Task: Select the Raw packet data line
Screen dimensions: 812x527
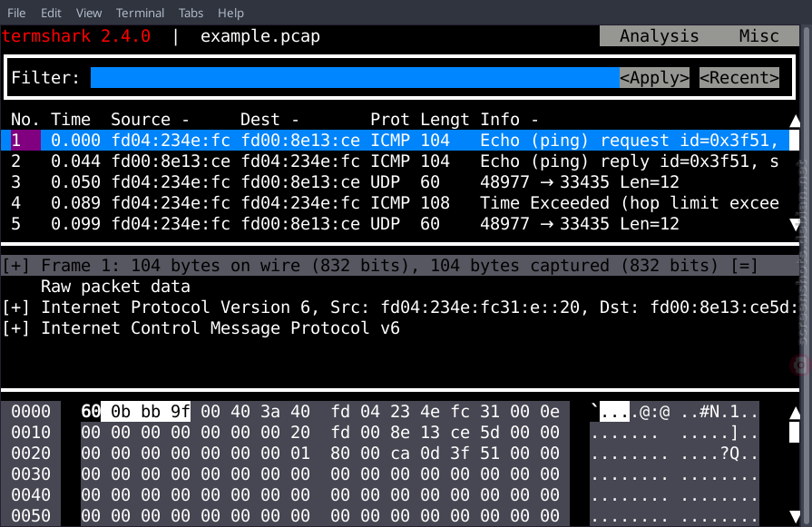Action: pos(115,287)
